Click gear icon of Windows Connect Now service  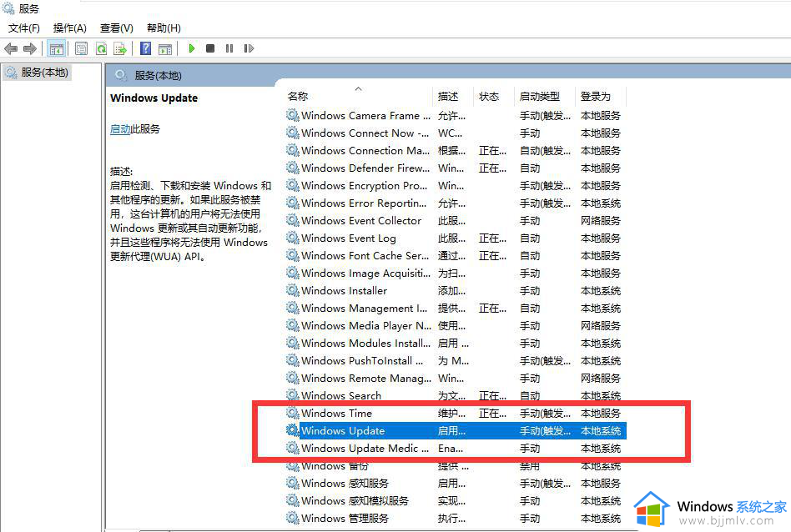[293, 133]
